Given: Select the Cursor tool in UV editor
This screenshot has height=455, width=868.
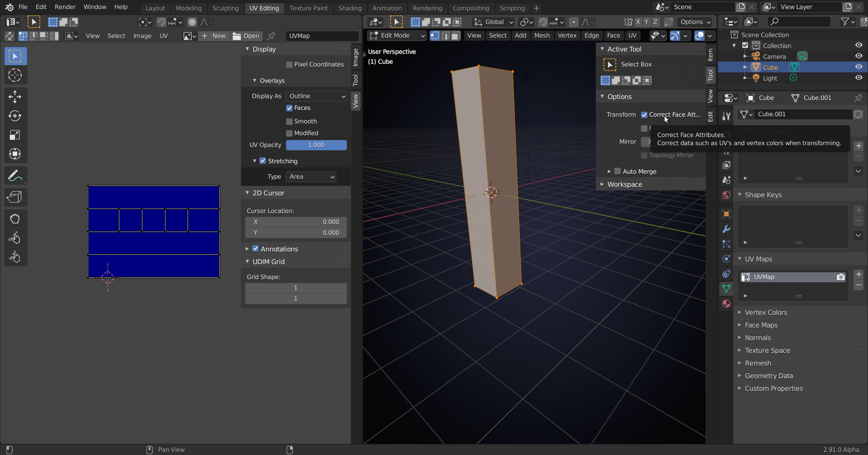Looking at the screenshot, I should click(15, 76).
